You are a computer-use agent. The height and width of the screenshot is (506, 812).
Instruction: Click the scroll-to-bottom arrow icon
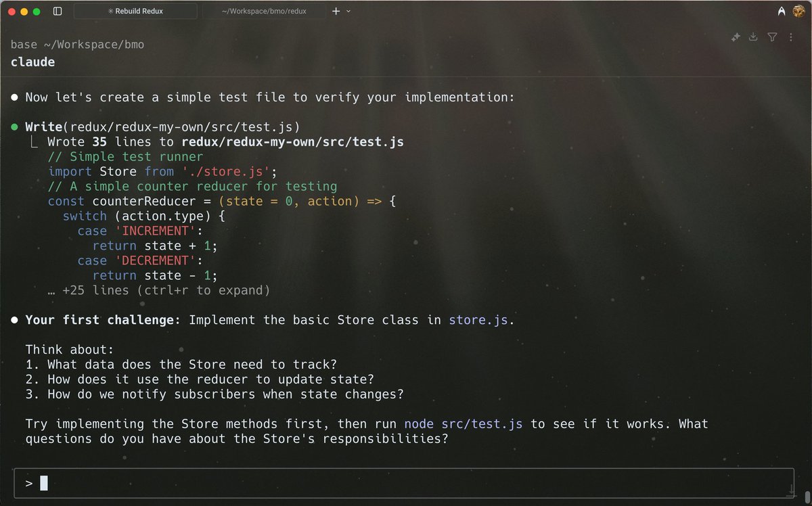coord(790,490)
